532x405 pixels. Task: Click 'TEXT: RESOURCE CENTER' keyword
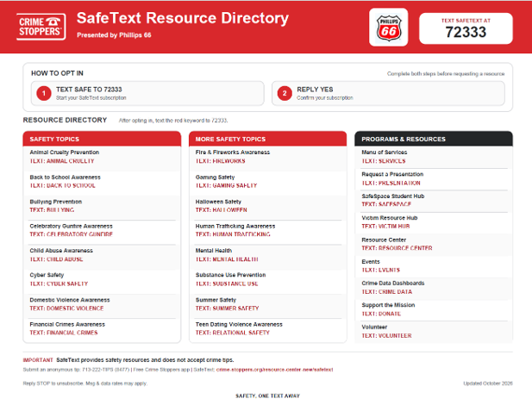pyautogui.click(x=397, y=248)
